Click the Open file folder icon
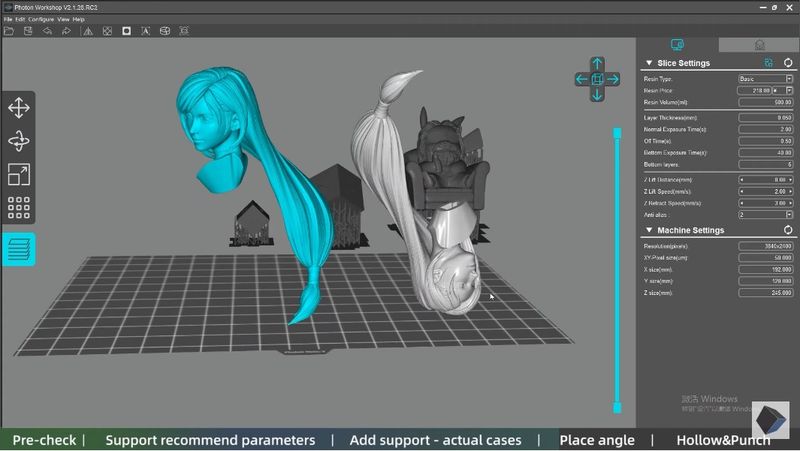The width and height of the screenshot is (800, 451). (9, 31)
